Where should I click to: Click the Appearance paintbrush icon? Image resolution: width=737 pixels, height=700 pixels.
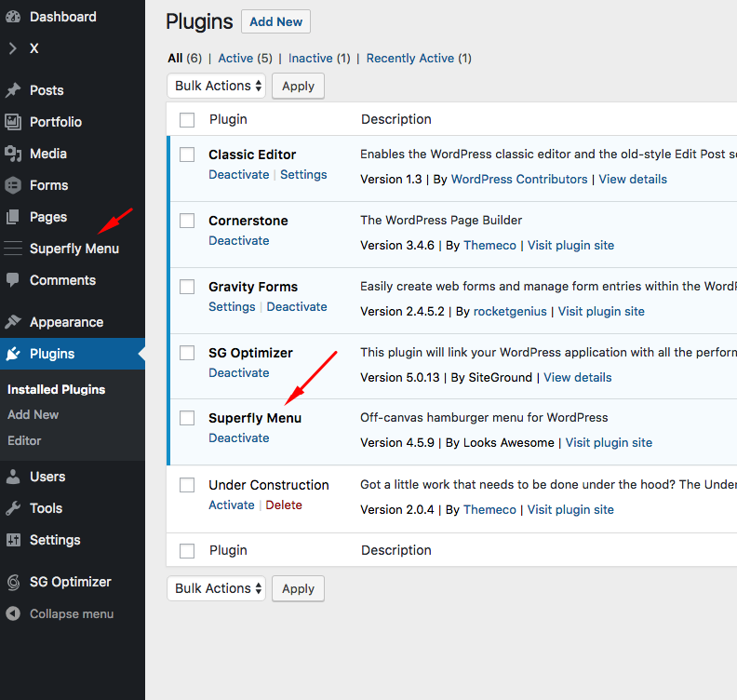pos(13,322)
